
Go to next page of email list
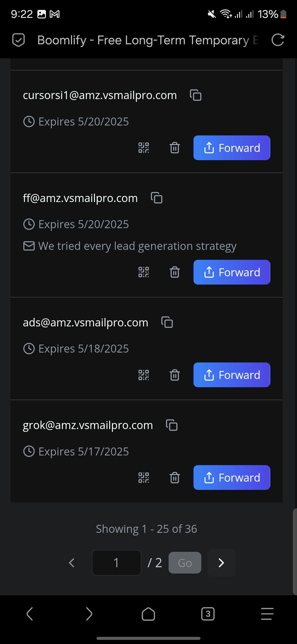pos(221,563)
